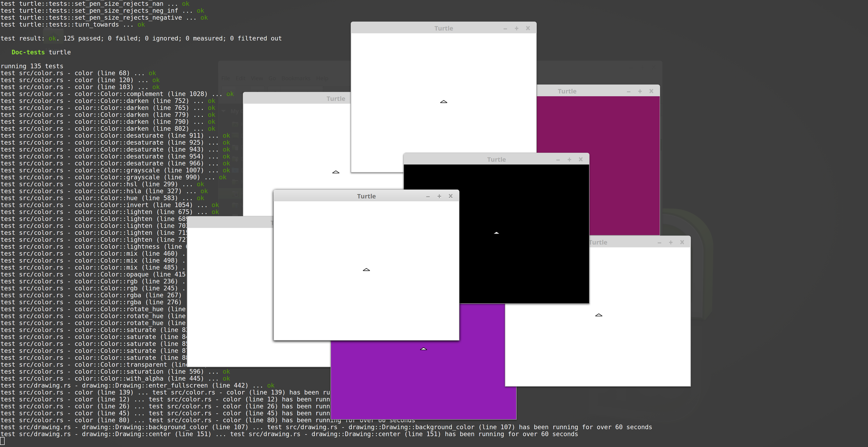The width and height of the screenshot is (868, 447).
Task: Close the magenta-background Turtle window
Action: (x=651, y=91)
